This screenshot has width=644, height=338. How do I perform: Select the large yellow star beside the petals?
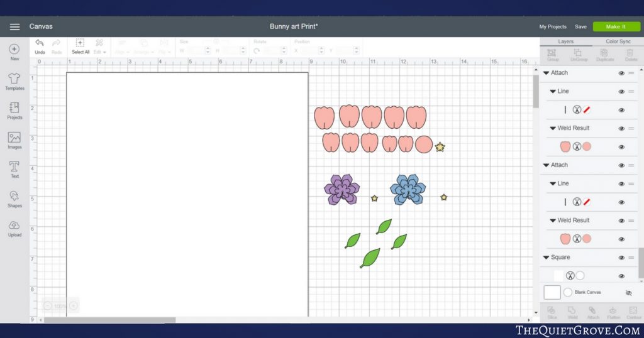[440, 147]
